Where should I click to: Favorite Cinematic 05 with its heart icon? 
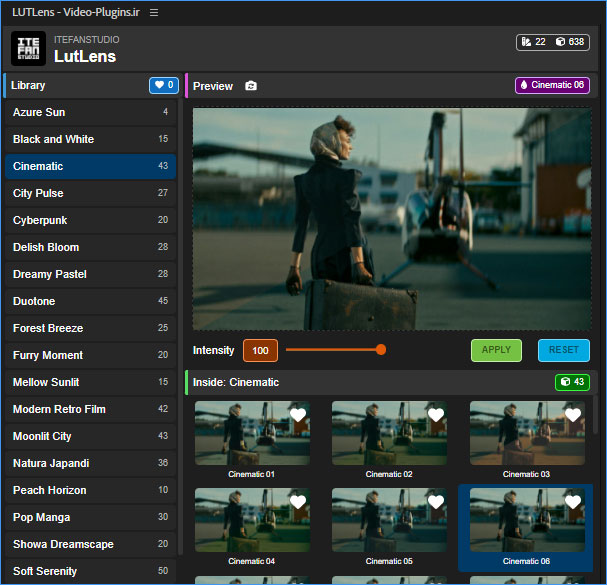pos(436,502)
